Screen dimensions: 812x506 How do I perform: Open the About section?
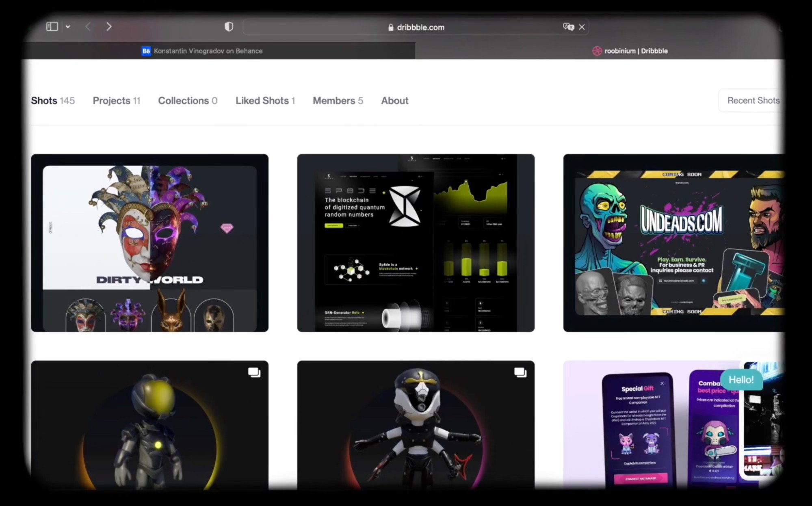(394, 100)
